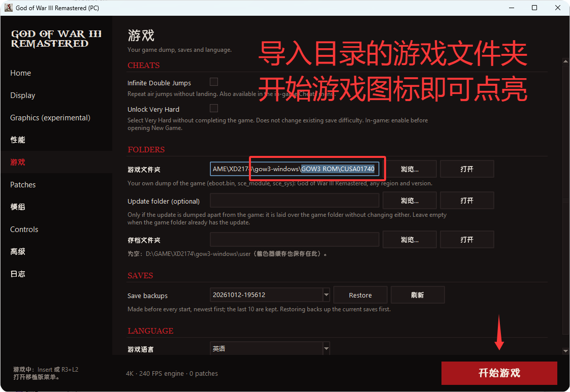570x392 pixels.
Task: Click the Restore save backup button
Action: (x=360, y=295)
